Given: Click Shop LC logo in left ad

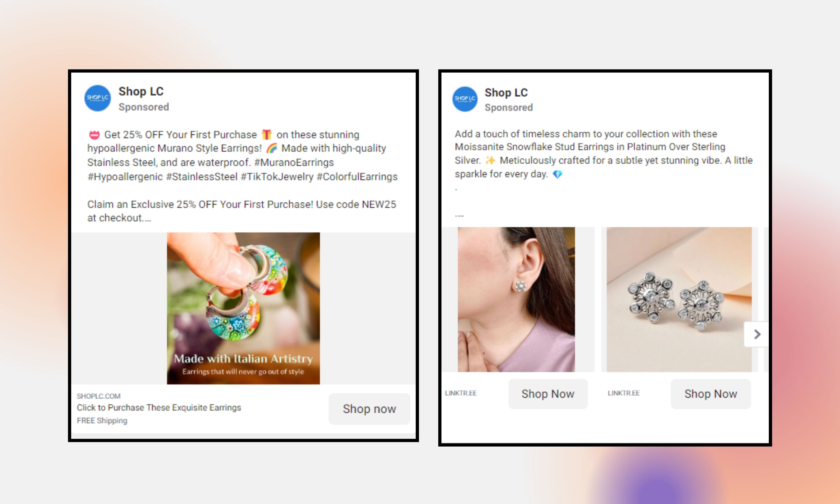Looking at the screenshot, I should [x=97, y=98].
